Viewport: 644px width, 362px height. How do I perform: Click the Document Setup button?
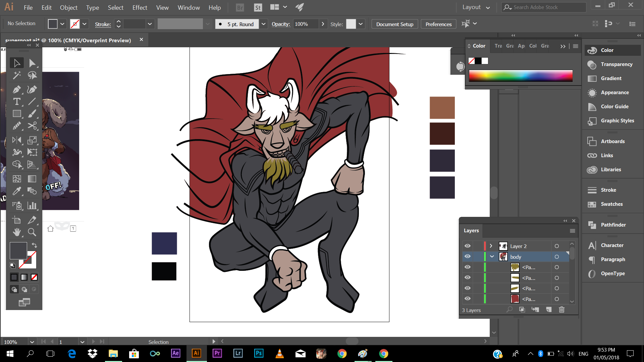394,24
